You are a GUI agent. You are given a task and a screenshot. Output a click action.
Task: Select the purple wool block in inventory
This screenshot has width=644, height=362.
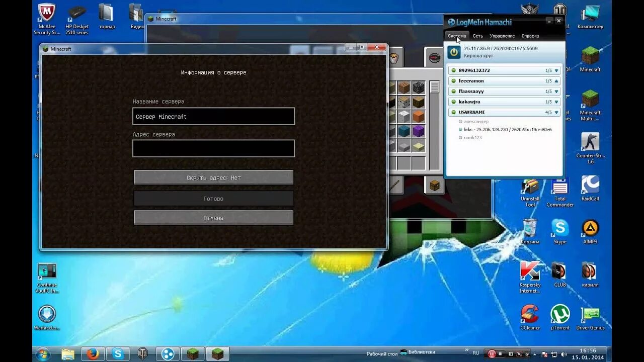[419, 132]
